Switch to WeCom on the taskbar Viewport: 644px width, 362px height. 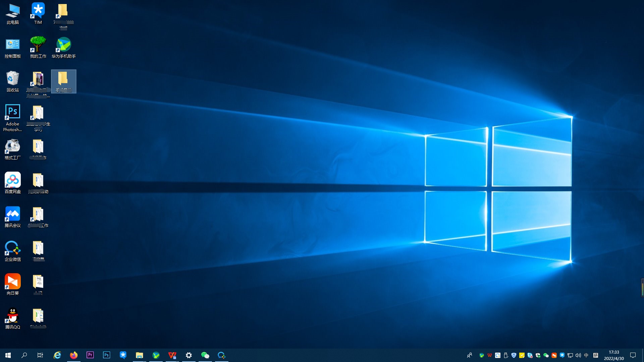222,355
